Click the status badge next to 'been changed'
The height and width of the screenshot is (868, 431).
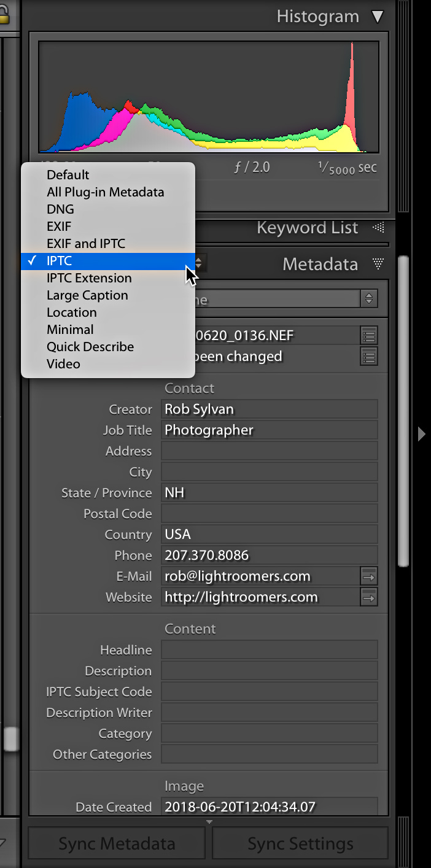[367, 356]
